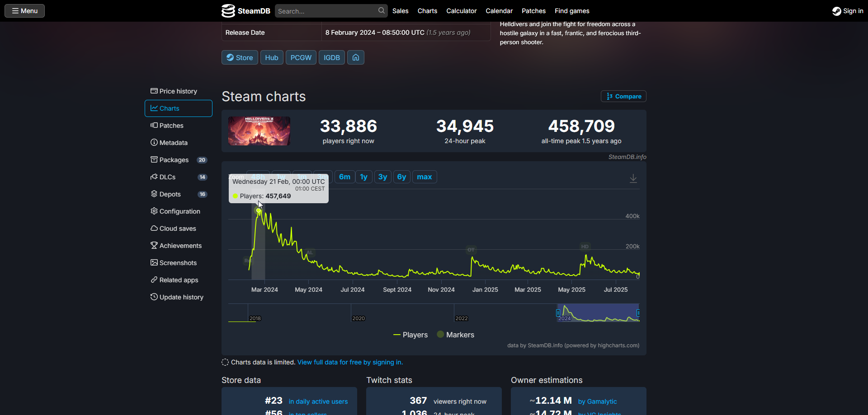This screenshot has width=868, height=415.
Task: Open the Achievements sidebar tab
Action: click(x=178, y=246)
